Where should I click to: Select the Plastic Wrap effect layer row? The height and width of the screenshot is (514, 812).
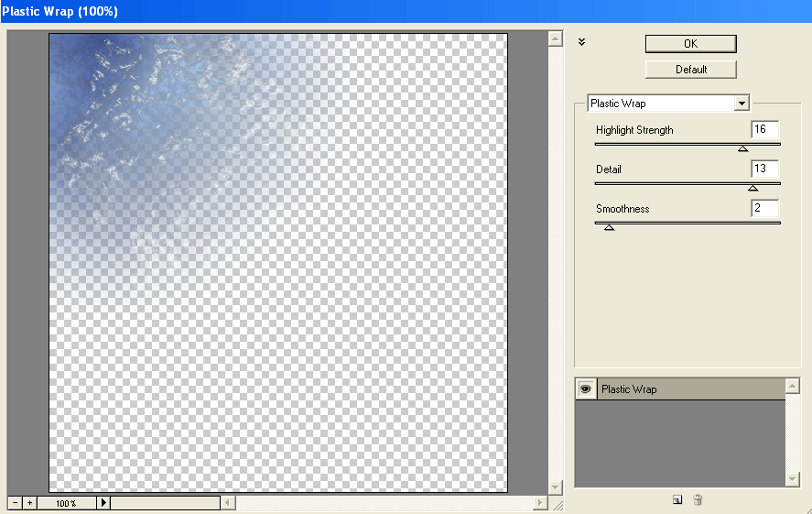point(680,389)
